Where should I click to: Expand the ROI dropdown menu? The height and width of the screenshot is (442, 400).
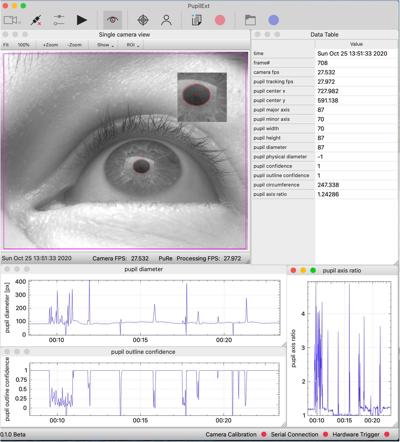pyautogui.click(x=133, y=45)
